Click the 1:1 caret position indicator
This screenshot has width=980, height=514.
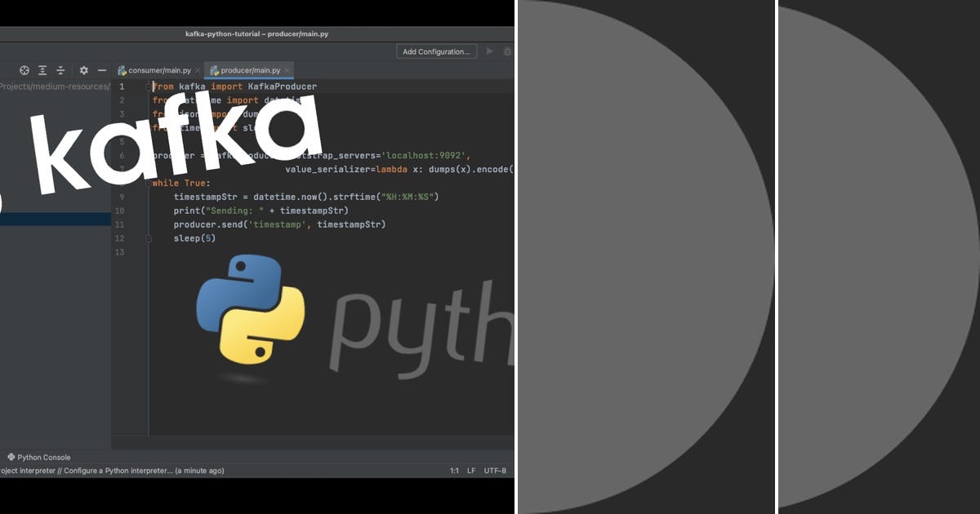click(x=453, y=471)
